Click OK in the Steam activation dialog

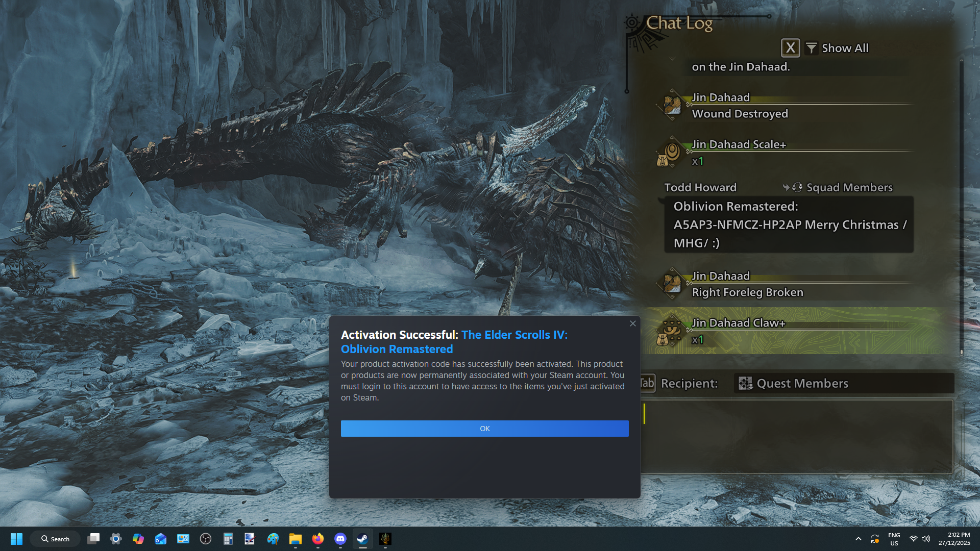pyautogui.click(x=484, y=429)
